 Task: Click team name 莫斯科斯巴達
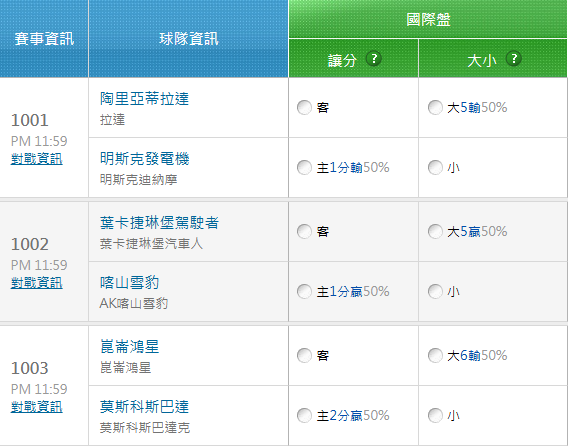coord(145,407)
